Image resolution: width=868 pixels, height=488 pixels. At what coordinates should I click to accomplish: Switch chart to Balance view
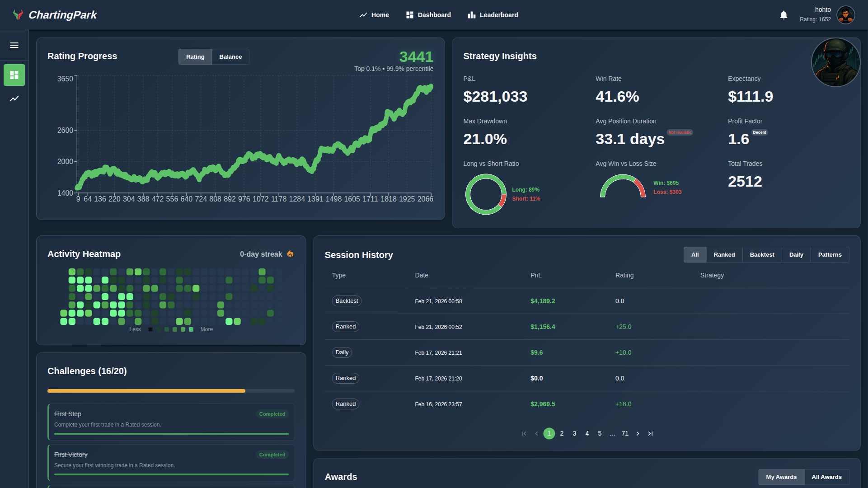230,56
